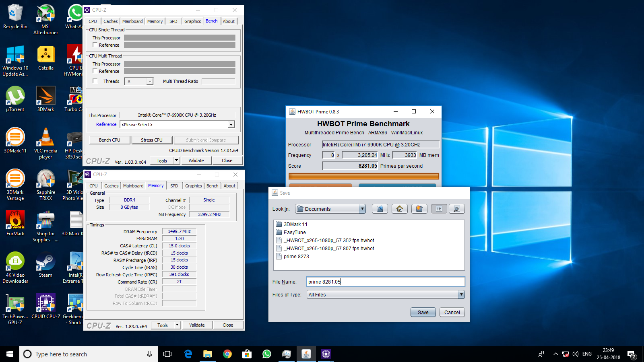Click HWBOT Prime orange progress bar

click(x=363, y=176)
